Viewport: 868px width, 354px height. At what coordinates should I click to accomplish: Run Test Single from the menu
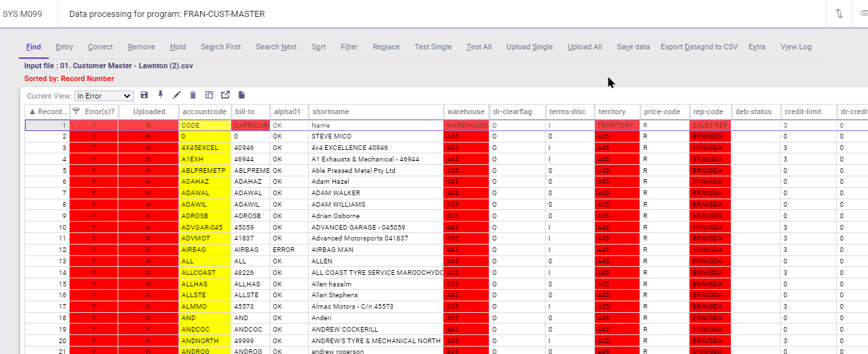[433, 47]
